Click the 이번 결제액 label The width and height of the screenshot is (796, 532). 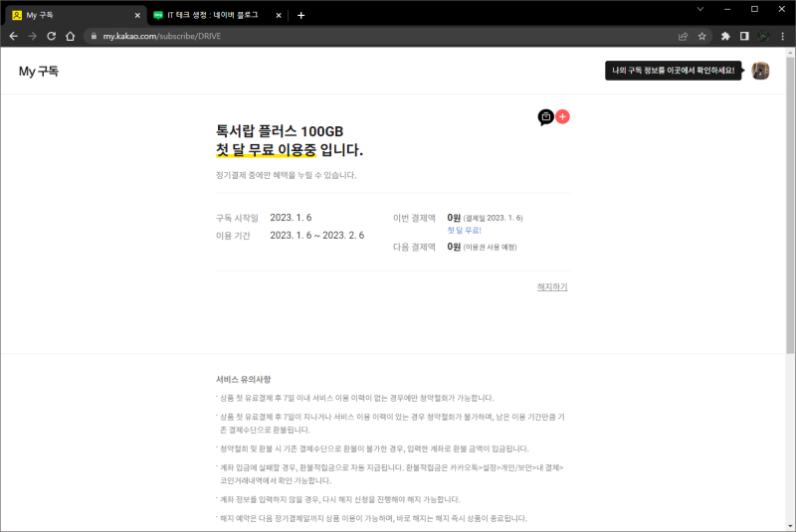pyautogui.click(x=414, y=218)
